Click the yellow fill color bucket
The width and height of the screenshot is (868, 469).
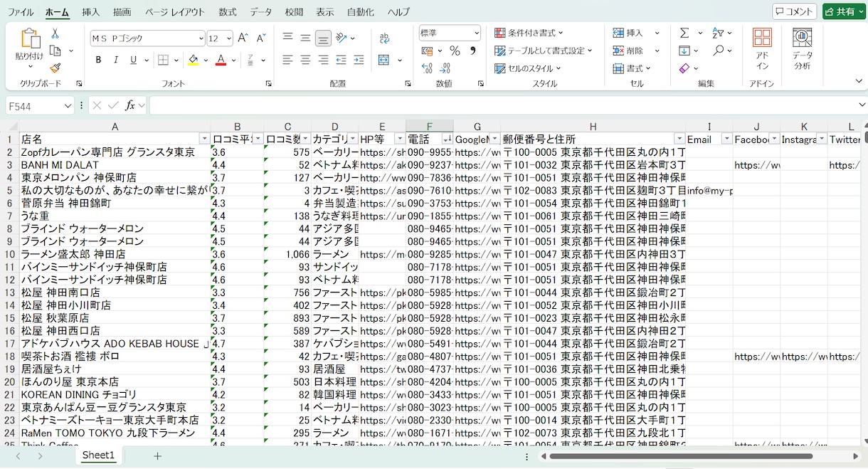[193, 60]
